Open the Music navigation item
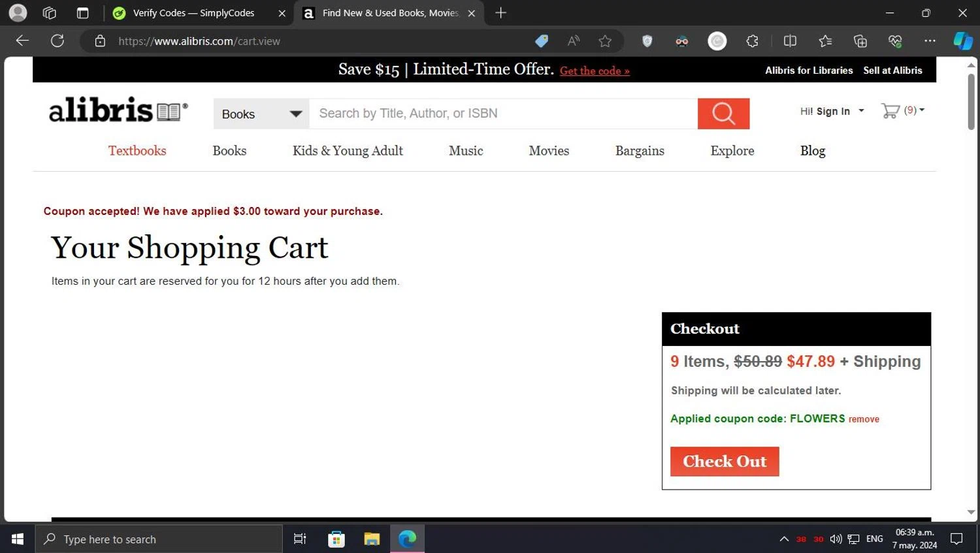This screenshot has width=980, height=553. click(x=466, y=151)
